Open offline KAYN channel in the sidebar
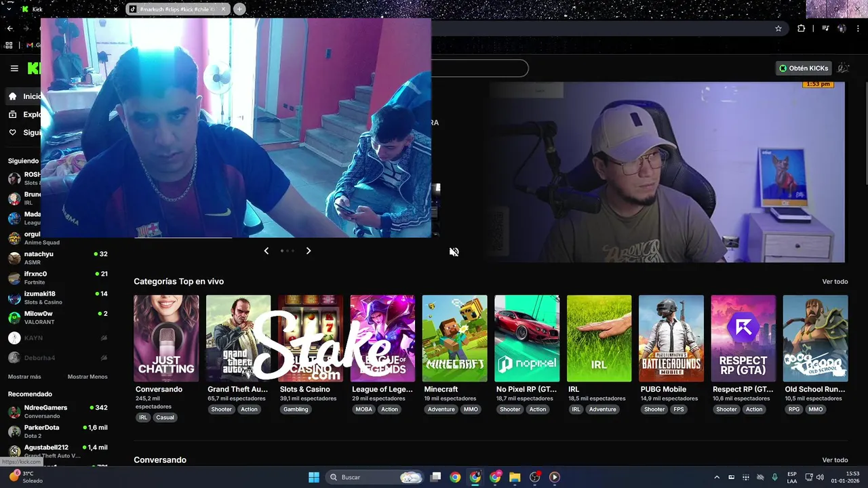The image size is (868, 488). pos(58,338)
